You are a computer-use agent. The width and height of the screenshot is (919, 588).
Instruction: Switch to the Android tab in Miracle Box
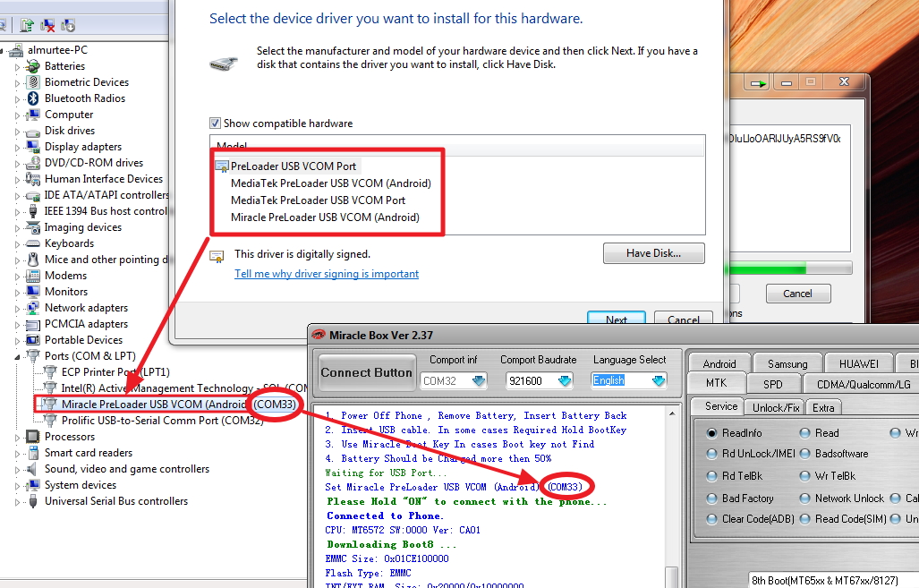(x=719, y=363)
